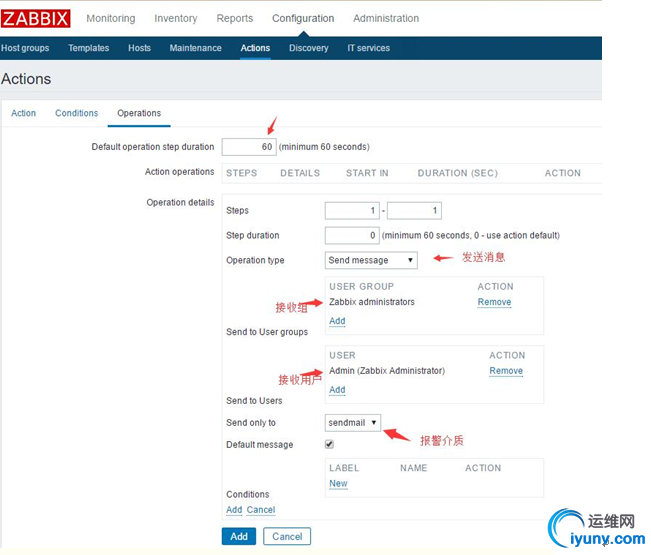The width and height of the screenshot is (651, 555).
Task: Remove Admin (Zabbix Administrator) user
Action: point(506,371)
